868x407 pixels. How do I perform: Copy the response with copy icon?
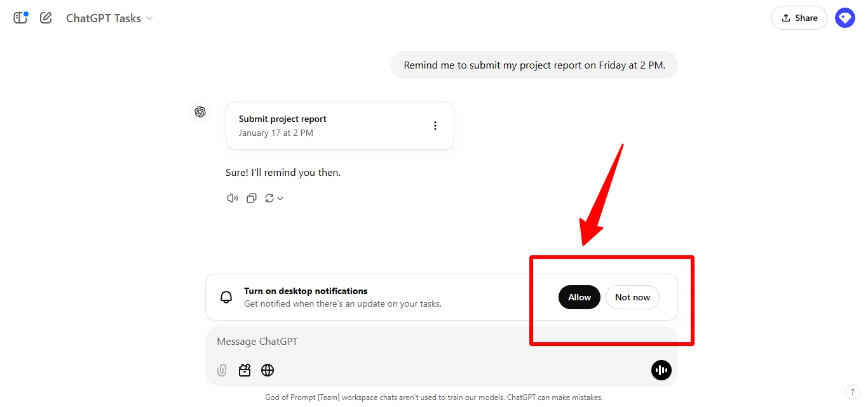pyautogui.click(x=252, y=198)
